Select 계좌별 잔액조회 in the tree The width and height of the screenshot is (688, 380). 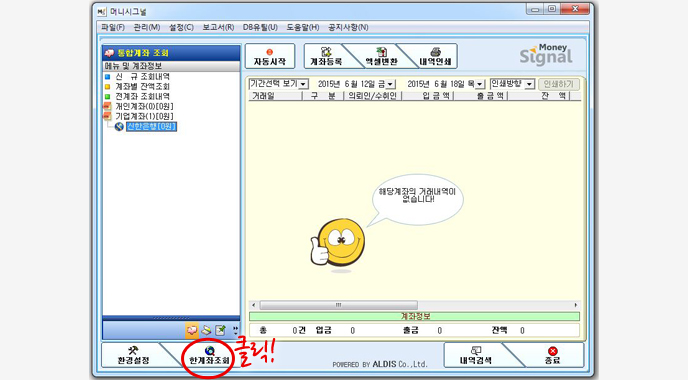[x=142, y=86]
